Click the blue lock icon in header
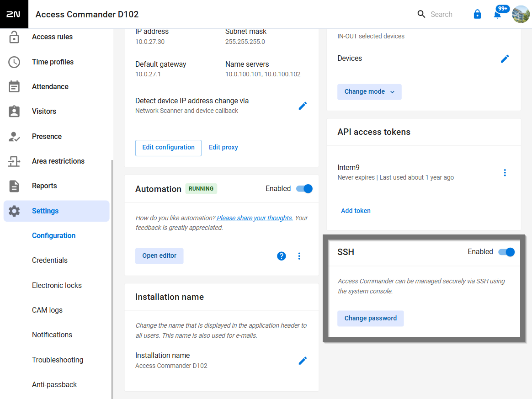This screenshot has height=399, width=532. coord(477,14)
